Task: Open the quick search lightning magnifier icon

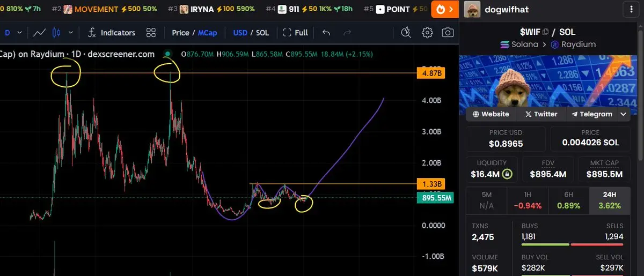Action: [x=406, y=33]
